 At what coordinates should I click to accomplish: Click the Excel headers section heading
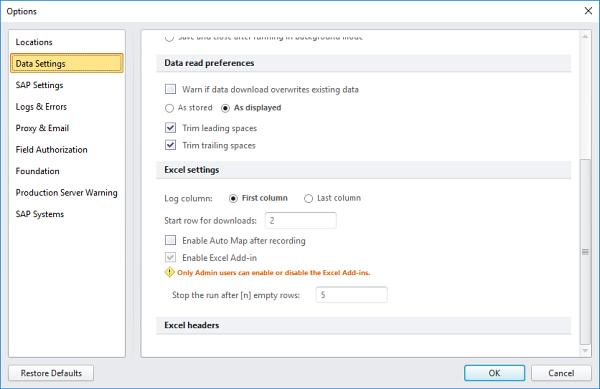pyautogui.click(x=192, y=325)
